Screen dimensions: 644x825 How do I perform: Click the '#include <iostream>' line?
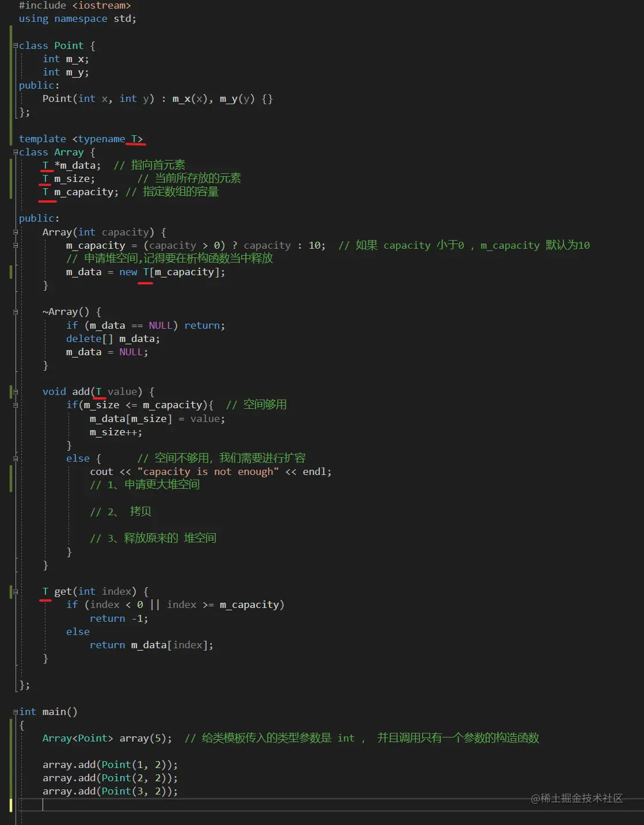point(75,6)
